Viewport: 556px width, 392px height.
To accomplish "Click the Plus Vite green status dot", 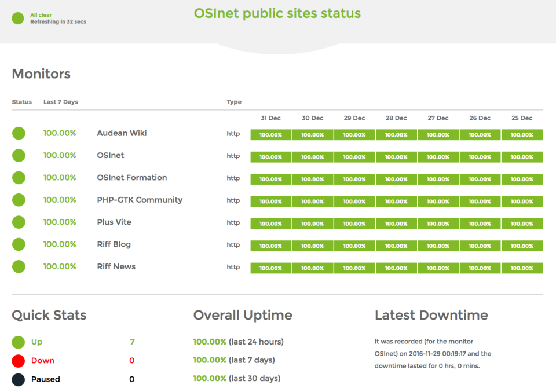I will 19,222.
